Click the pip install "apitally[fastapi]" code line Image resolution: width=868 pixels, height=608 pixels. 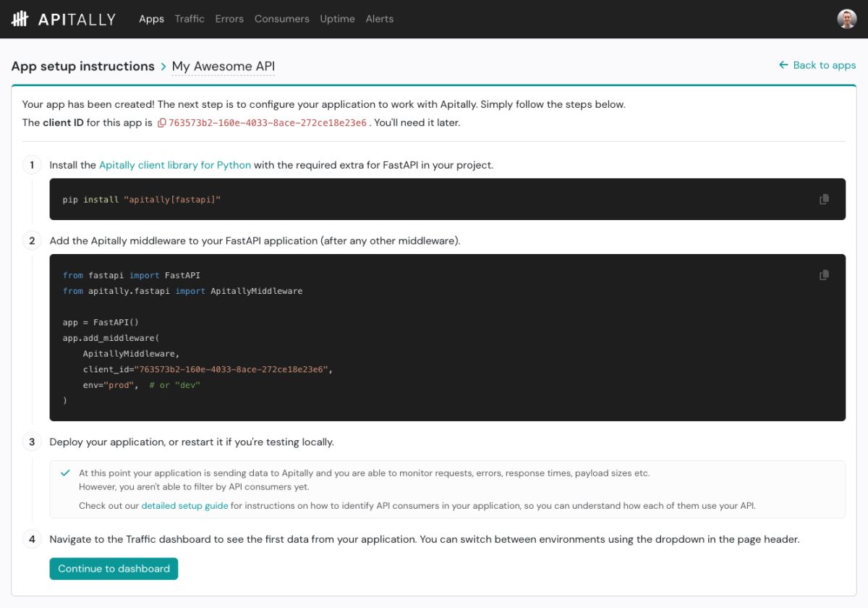tap(142, 199)
